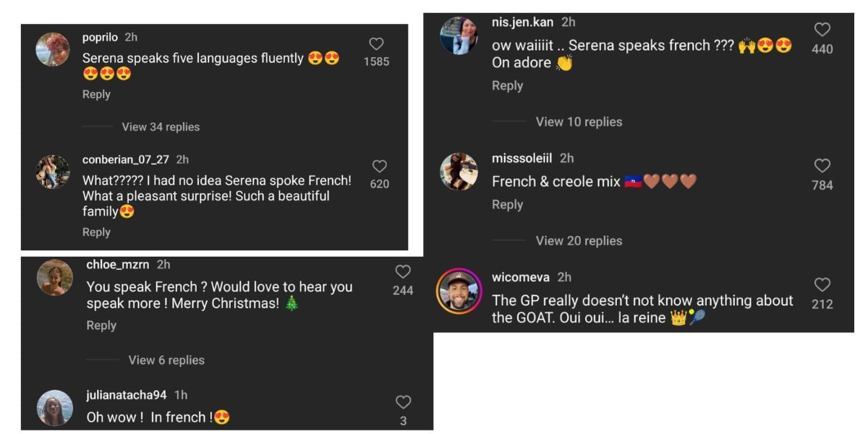Viewport: 868px width, 434px height.
Task: Like wicomeva's GOAT comment
Action: pyautogui.click(x=822, y=284)
